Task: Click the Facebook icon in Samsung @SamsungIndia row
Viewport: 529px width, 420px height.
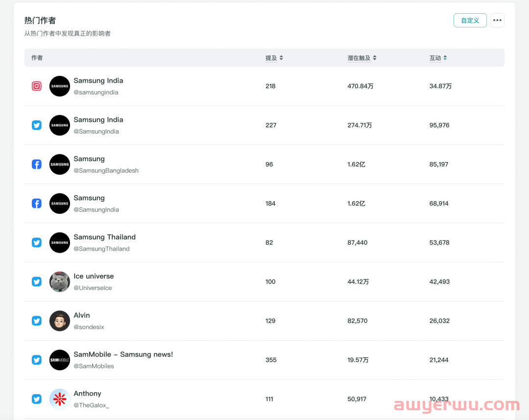Action: click(x=36, y=204)
